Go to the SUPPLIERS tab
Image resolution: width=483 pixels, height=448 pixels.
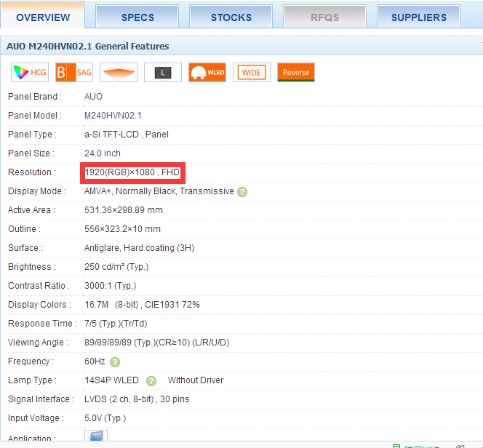[418, 16]
